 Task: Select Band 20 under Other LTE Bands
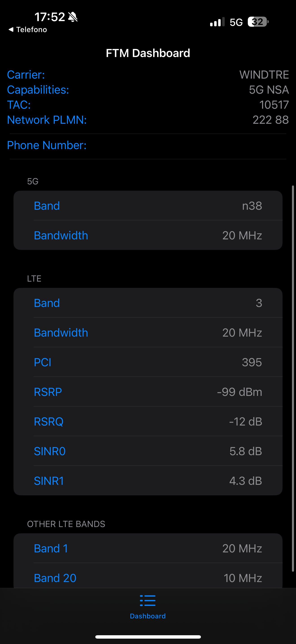coord(148,578)
